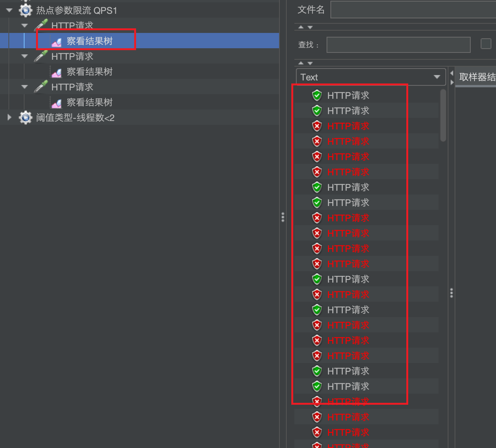This screenshot has width=496, height=448.
Task: Collapse the second HTTP请求 sampler in tree
Action: tap(25, 56)
